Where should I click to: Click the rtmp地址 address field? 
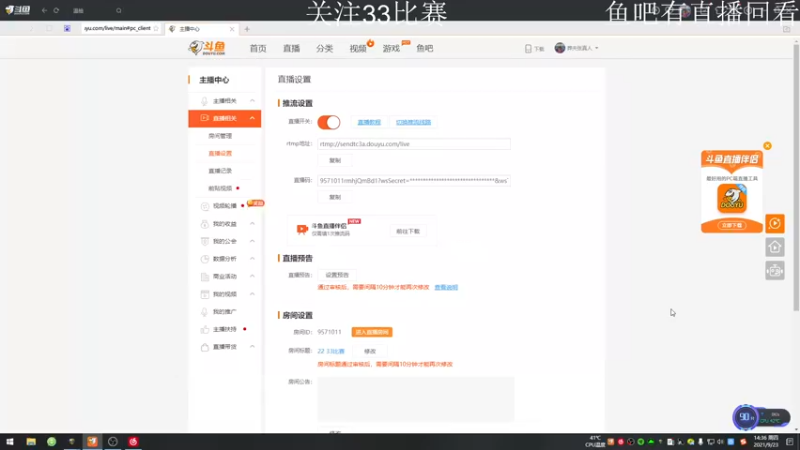click(414, 144)
